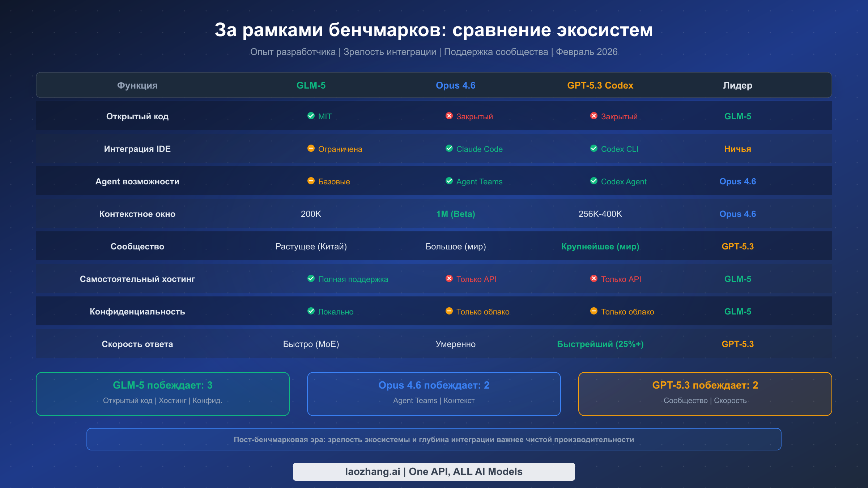Click the checkmark icon beside Локально
868x488 pixels.
tap(311, 311)
